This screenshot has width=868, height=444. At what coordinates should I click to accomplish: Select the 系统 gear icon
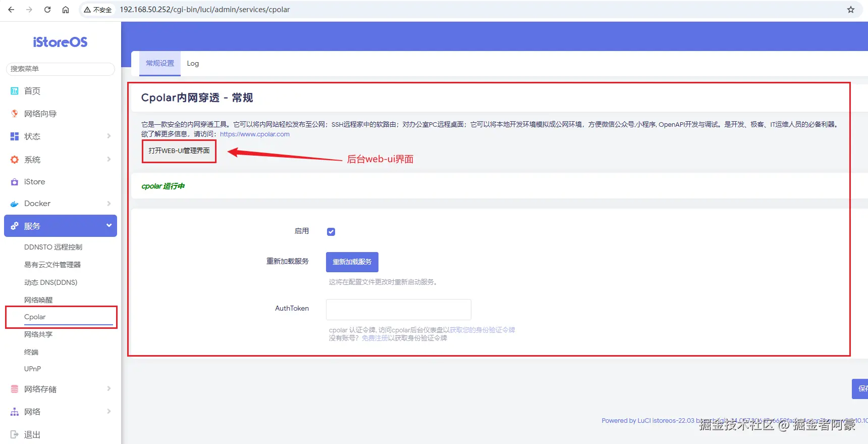click(15, 160)
